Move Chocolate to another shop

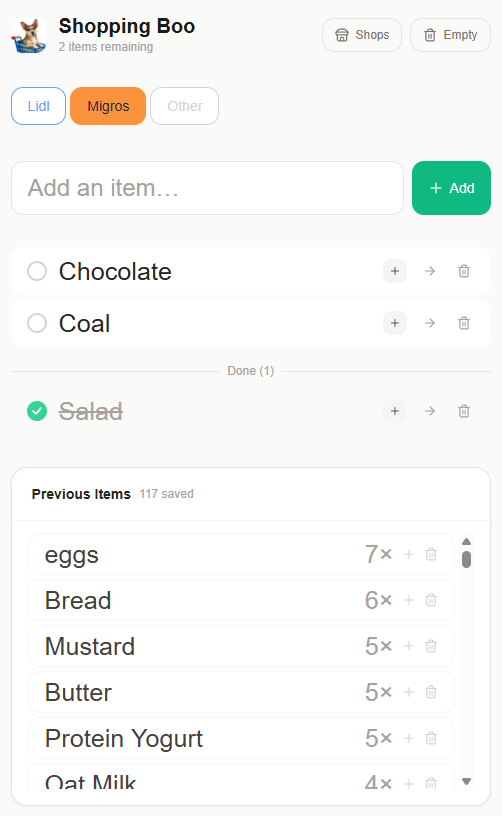click(x=430, y=271)
